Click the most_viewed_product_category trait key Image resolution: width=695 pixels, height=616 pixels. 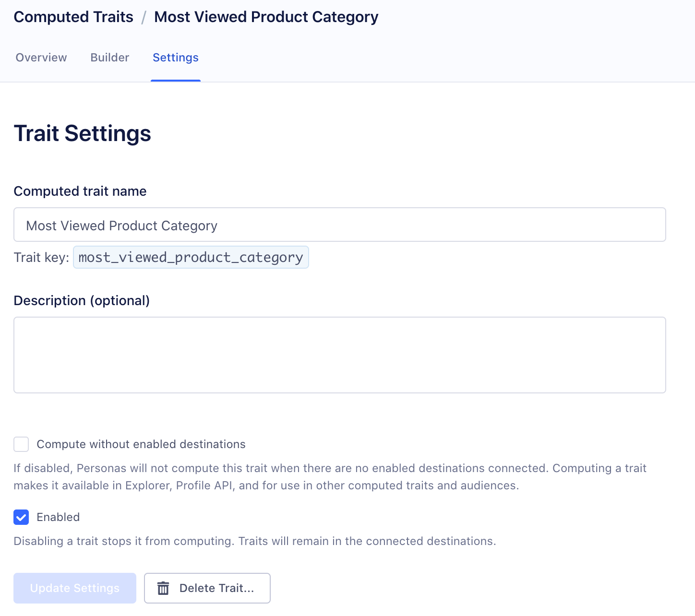point(191,258)
